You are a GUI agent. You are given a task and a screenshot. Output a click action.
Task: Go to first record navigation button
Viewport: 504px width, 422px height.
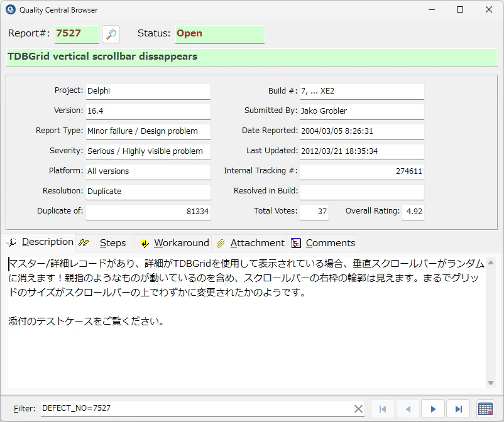pyautogui.click(x=383, y=409)
